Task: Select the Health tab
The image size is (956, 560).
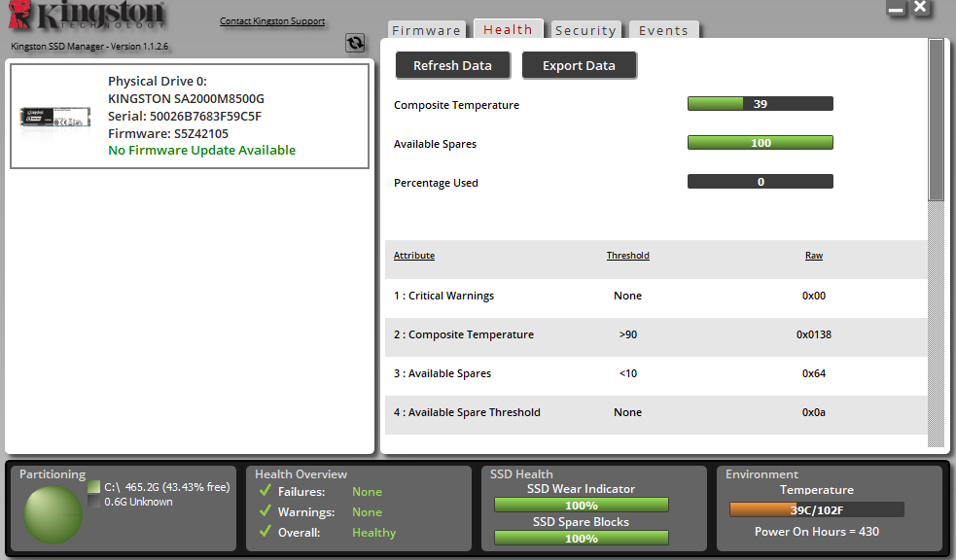Action: (x=508, y=29)
